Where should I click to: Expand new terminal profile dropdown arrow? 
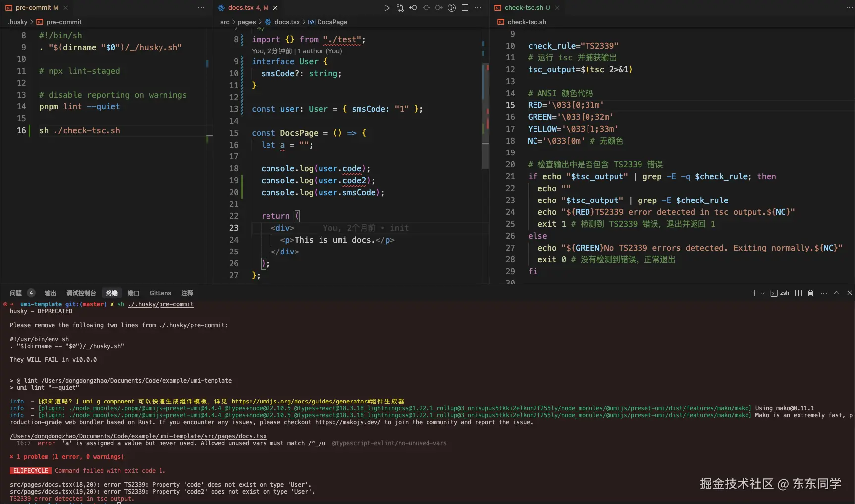[763, 293]
